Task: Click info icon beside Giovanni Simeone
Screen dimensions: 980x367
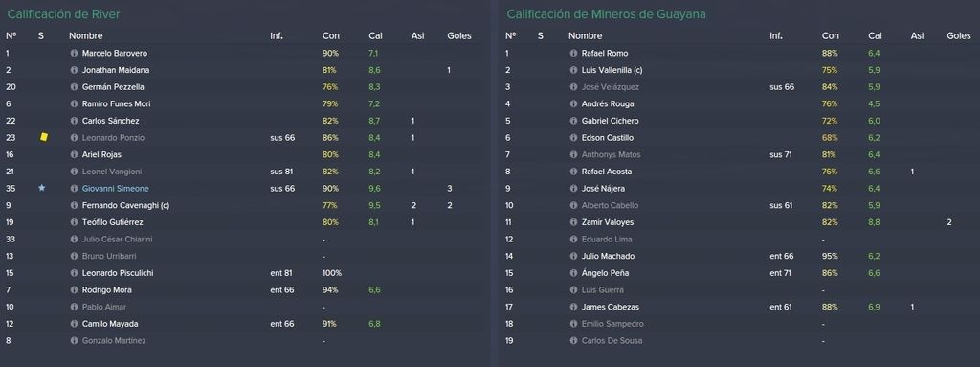Action: tap(74, 189)
